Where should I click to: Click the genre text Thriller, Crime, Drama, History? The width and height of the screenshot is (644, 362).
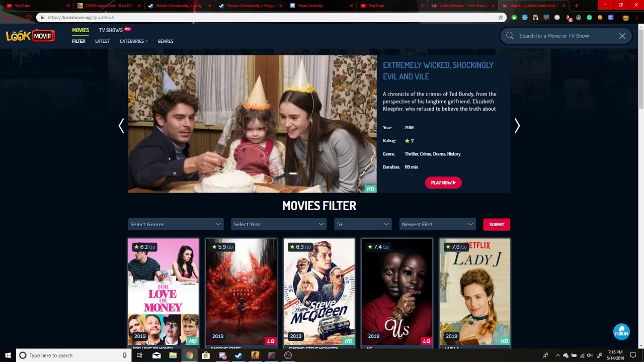433,154
